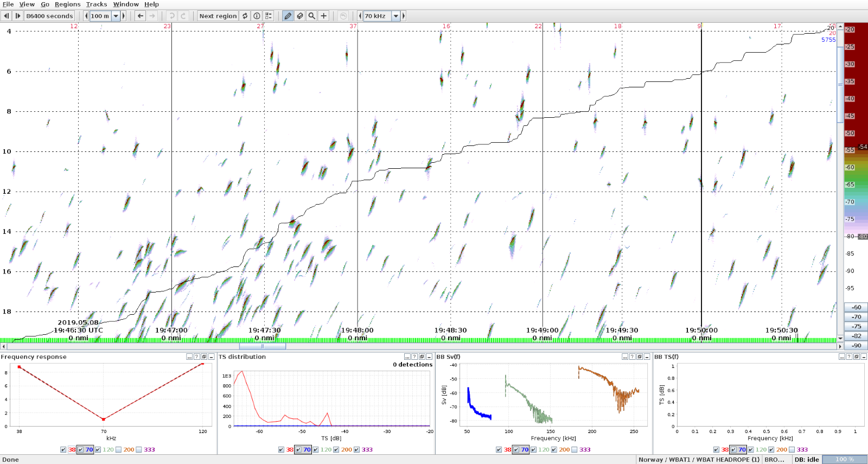
Task: Open the info icon in toolbar
Action: (x=257, y=16)
